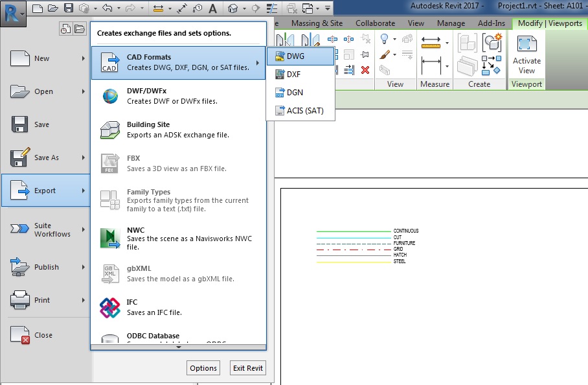Open the Revit application menu button
Screen dimensions: 588x385
pyautogui.click(x=14, y=14)
